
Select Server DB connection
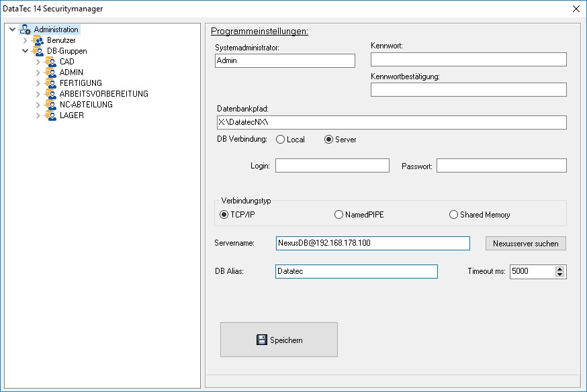pyautogui.click(x=340, y=140)
